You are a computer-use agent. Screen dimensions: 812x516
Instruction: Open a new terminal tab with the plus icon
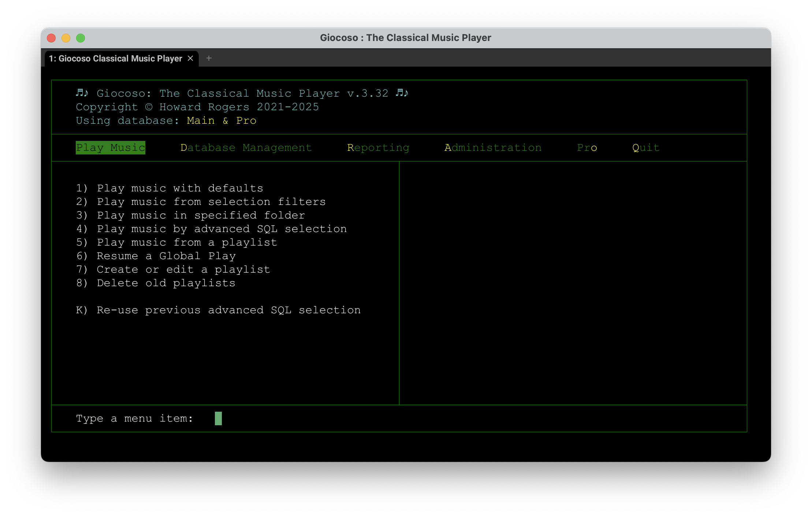(209, 58)
